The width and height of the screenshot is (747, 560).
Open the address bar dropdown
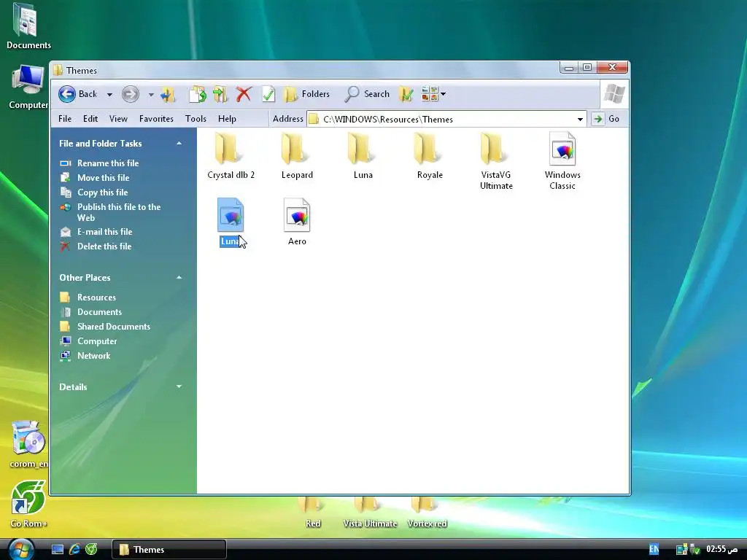coord(580,119)
